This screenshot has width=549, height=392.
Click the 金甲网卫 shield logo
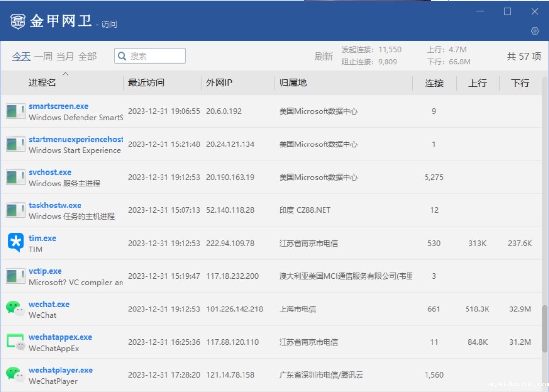click(18, 21)
